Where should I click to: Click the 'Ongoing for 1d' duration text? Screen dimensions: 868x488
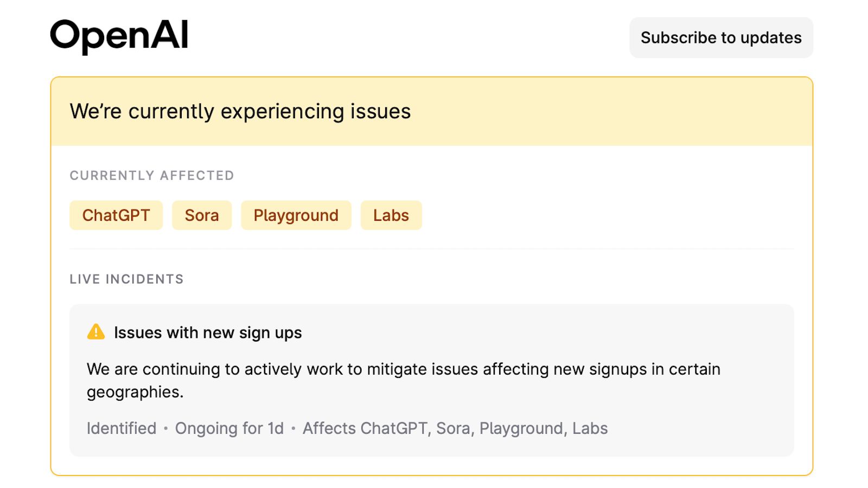(x=229, y=428)
